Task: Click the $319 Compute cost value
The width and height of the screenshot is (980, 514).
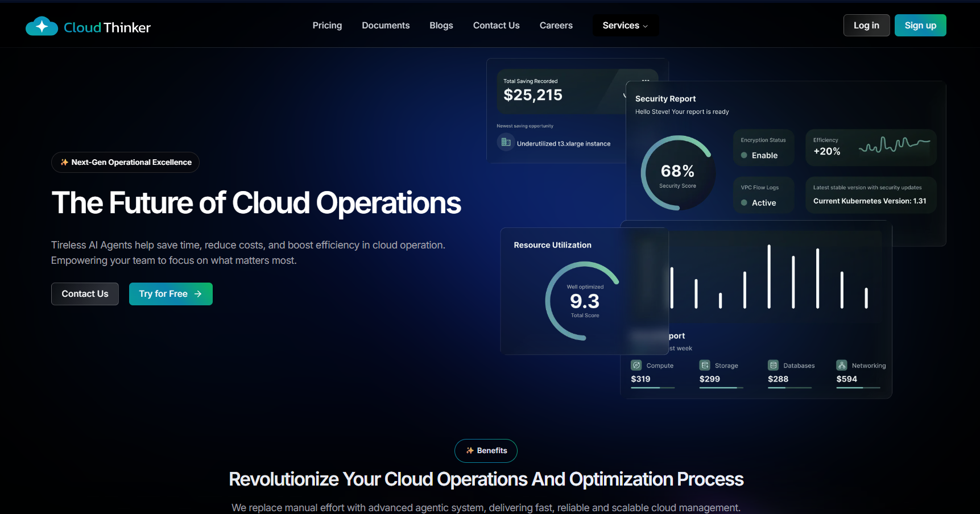Action: (x=640, y=379)
